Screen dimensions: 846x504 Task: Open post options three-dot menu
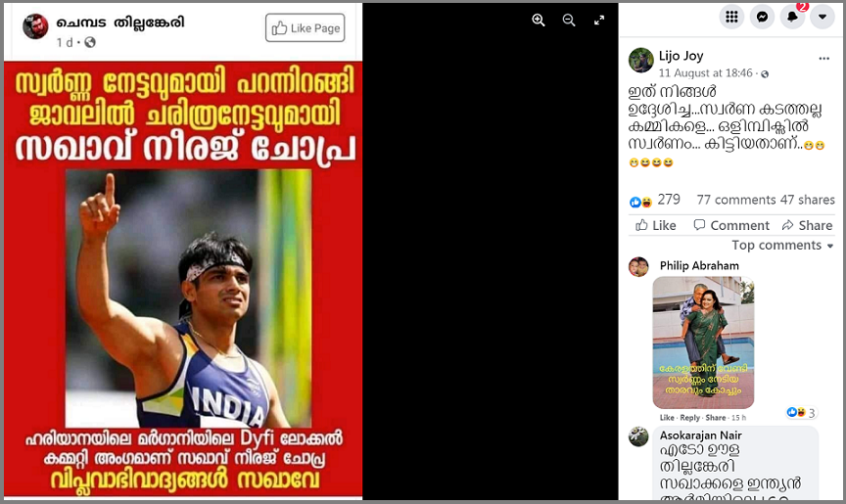pyautogui.click(x=823, y=58)
